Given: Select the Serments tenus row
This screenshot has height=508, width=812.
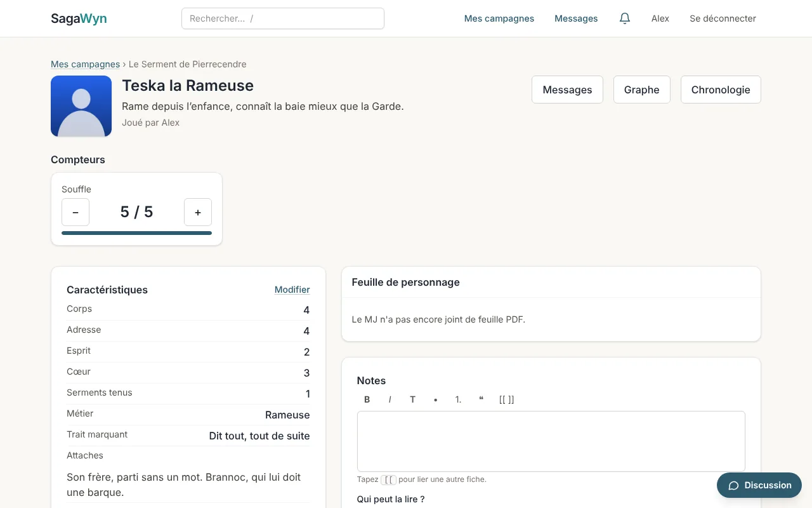Looking at the screenshot, I should (188, 394).
